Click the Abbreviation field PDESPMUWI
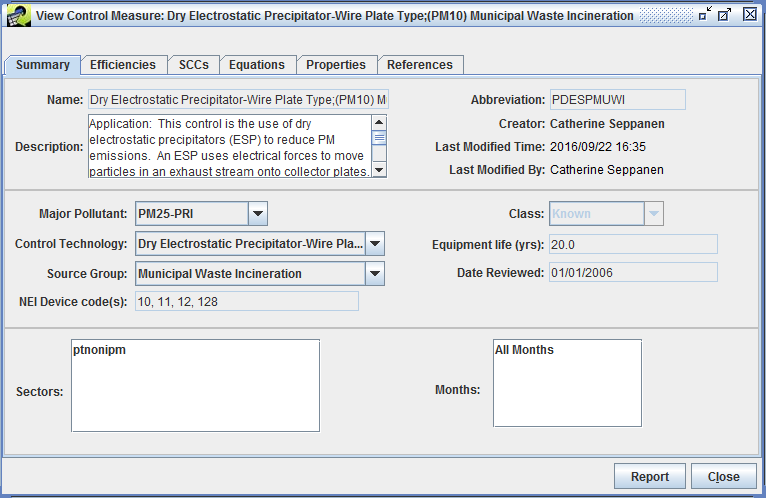This screenshot has height=498, width=766. 617,100
